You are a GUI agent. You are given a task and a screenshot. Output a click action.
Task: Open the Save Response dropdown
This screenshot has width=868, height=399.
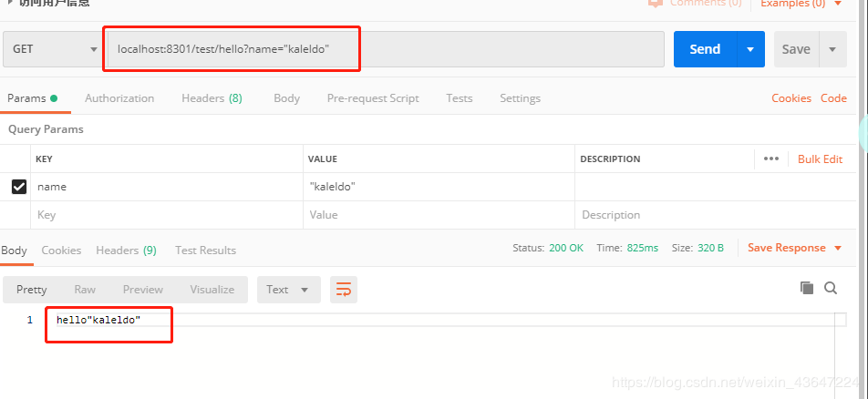[794, 248]
